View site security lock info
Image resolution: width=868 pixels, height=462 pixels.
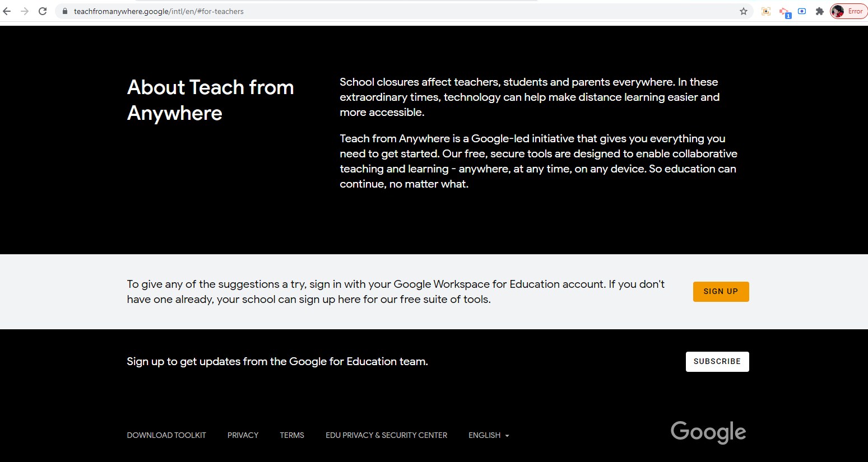(65, 11)
